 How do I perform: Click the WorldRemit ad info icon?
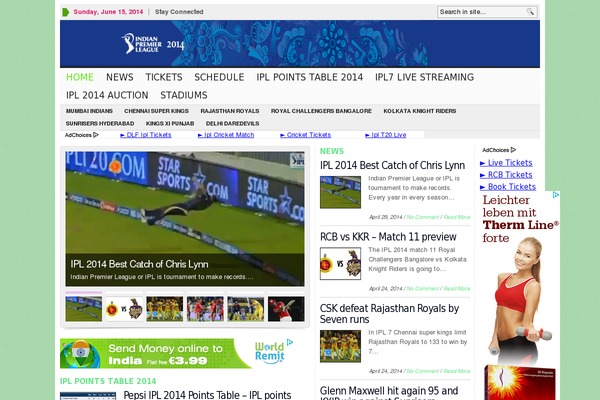(290, 342)
